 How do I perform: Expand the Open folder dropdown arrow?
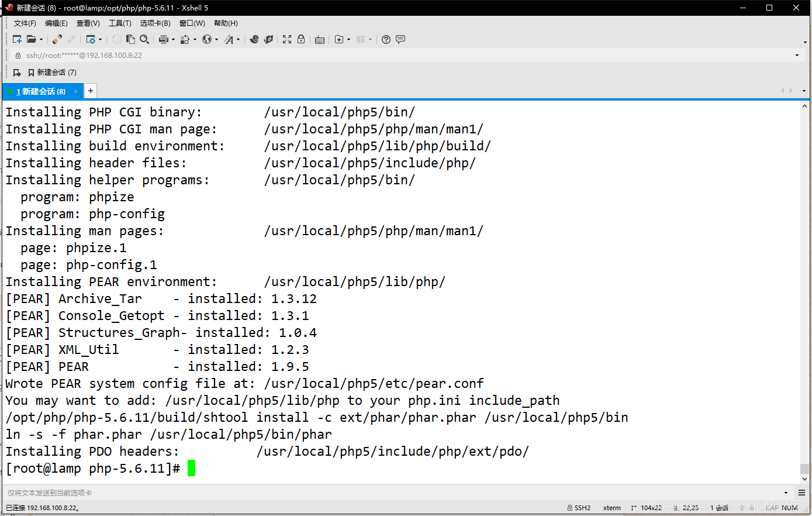point(41,40)
